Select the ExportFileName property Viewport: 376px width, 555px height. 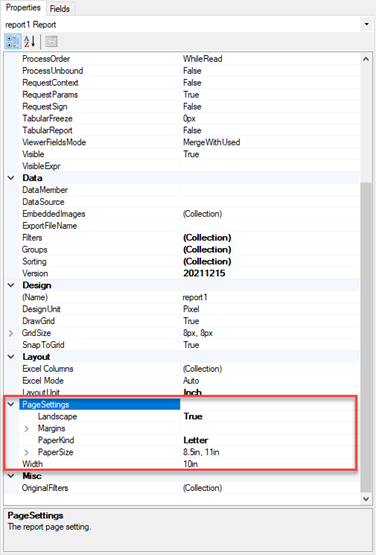[50, 225]
